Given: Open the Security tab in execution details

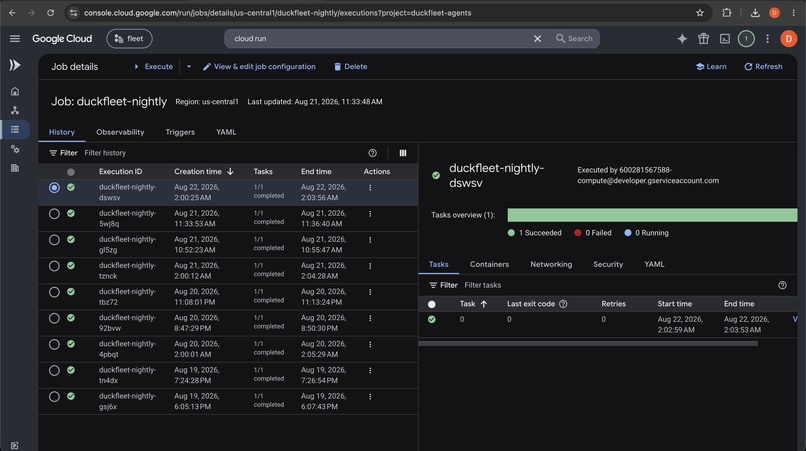Looking at the screenshot, I should (x=608, y=264).
